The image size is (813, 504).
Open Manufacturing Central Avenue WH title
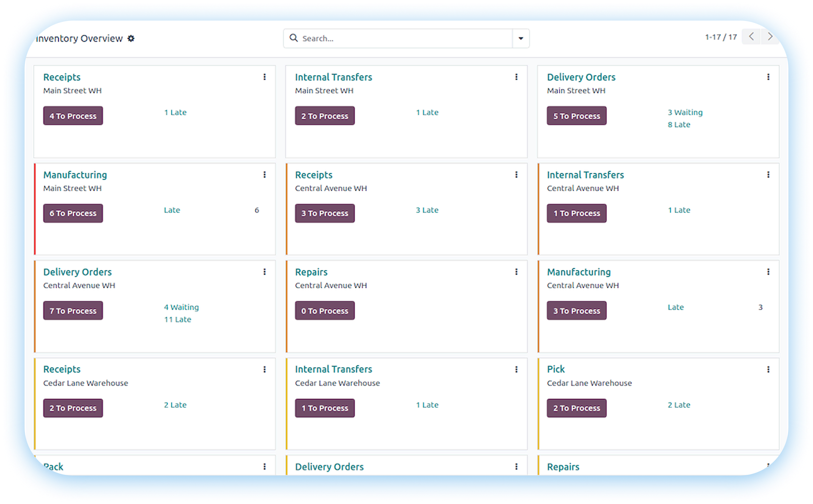pyautogui.click(x=579, y=272)
